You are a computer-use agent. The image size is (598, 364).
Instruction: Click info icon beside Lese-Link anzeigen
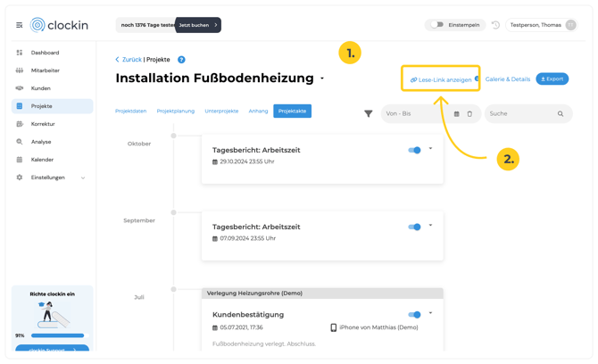(x=477, y=79)
